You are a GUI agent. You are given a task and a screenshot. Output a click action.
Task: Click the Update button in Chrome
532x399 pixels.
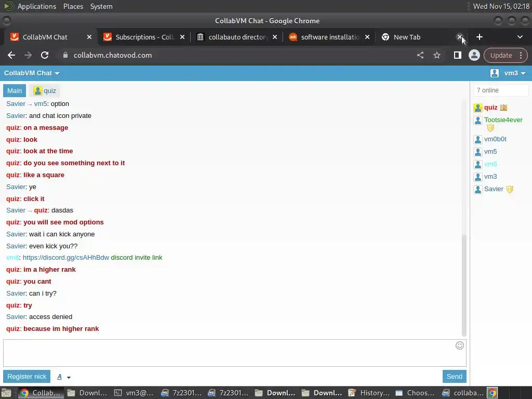pyautogui.click(x=501, y=55)
